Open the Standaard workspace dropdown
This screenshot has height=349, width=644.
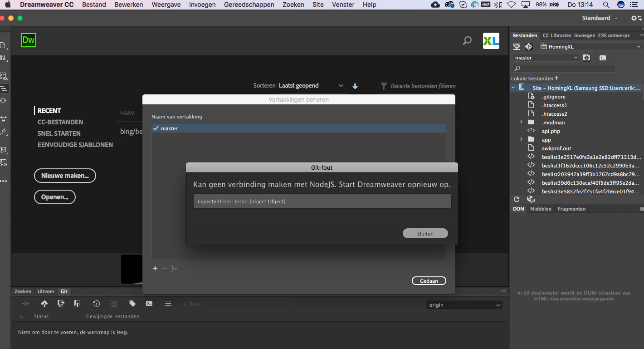(x=600, y=18)
